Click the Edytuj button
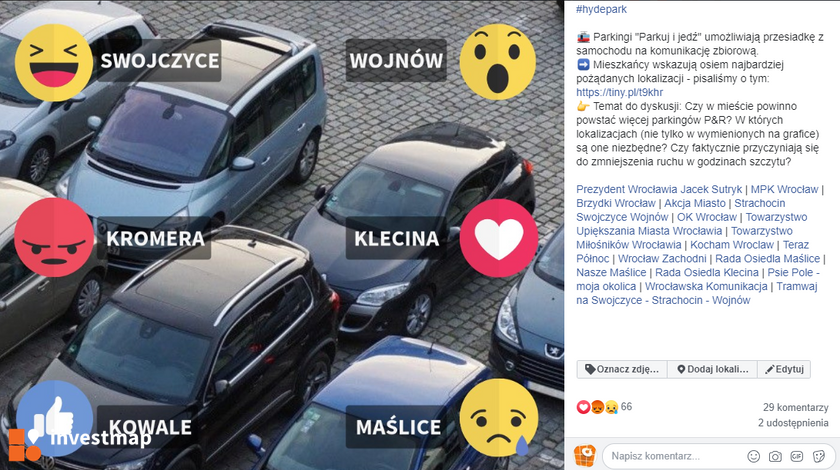Image resolution: width=840 pixels, height=470 pixels. [x=784, y=369]
